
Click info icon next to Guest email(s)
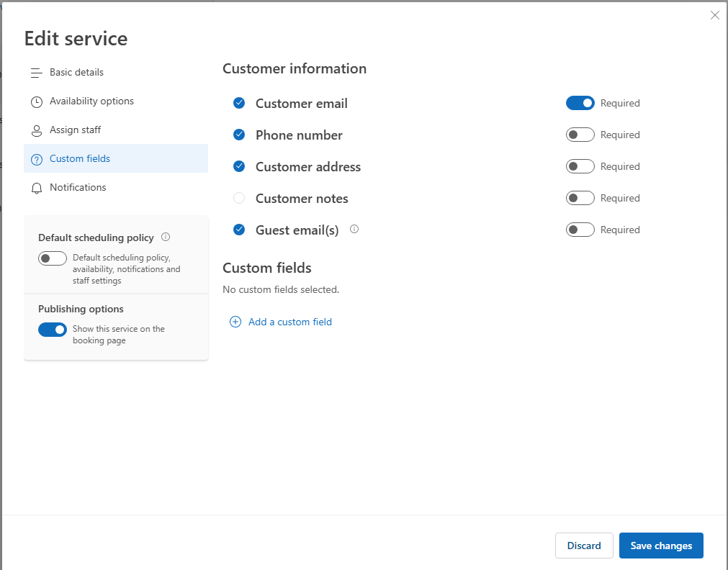(354, 229)
